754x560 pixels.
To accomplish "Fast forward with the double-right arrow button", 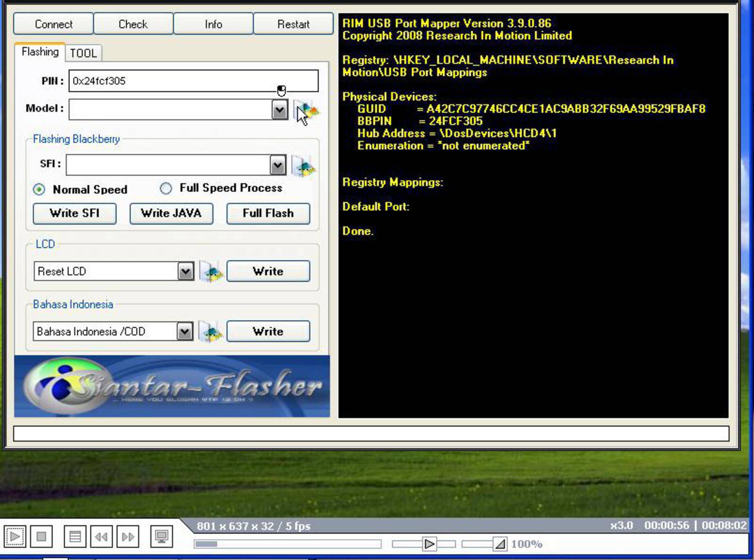I will [x=128, y=536].
